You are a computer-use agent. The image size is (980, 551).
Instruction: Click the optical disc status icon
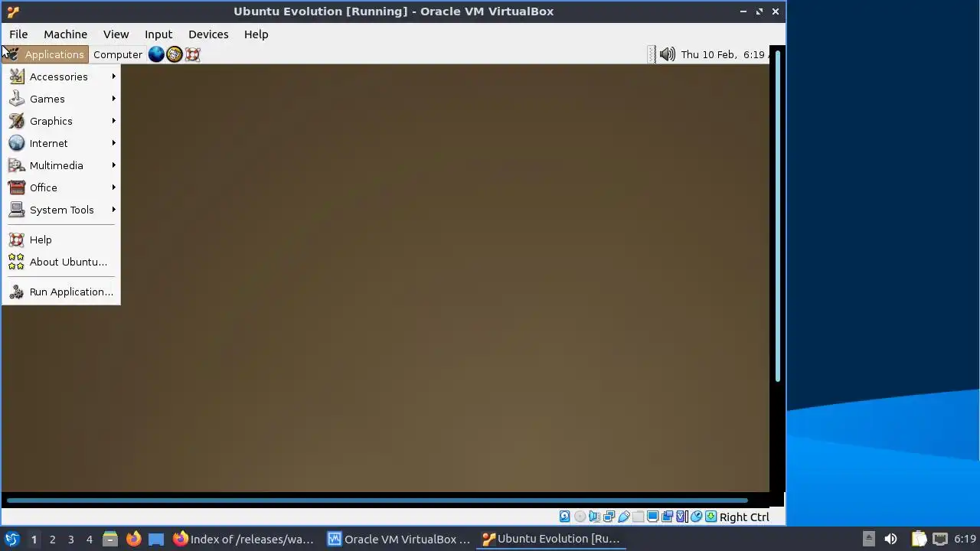click(x=580, y=517)
